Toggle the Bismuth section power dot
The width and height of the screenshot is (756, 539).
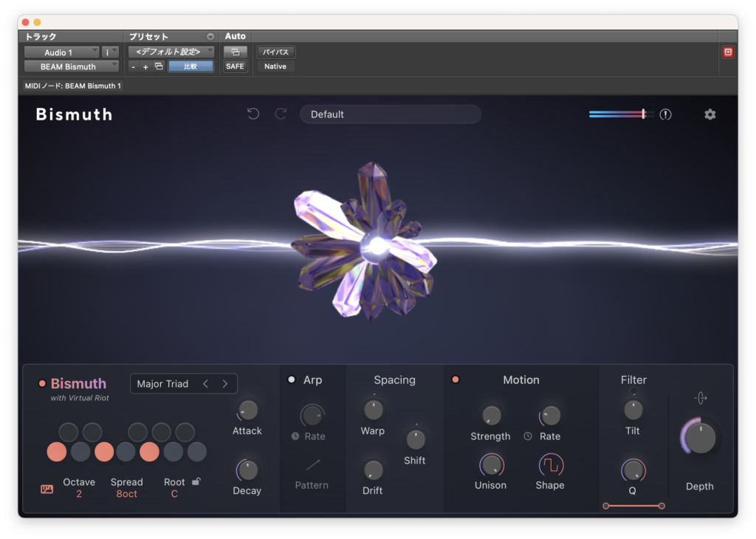click(x=42, y=383)
